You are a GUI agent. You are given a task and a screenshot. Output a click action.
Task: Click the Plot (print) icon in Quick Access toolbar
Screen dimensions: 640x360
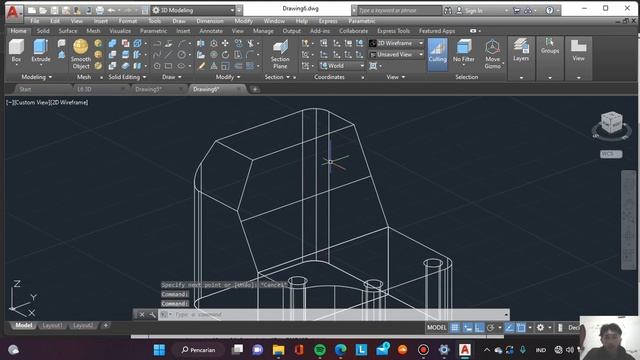tap(100, 10)
